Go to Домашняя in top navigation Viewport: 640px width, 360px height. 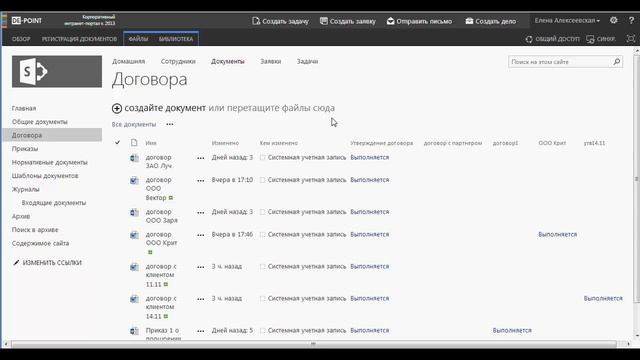(129, 61)
